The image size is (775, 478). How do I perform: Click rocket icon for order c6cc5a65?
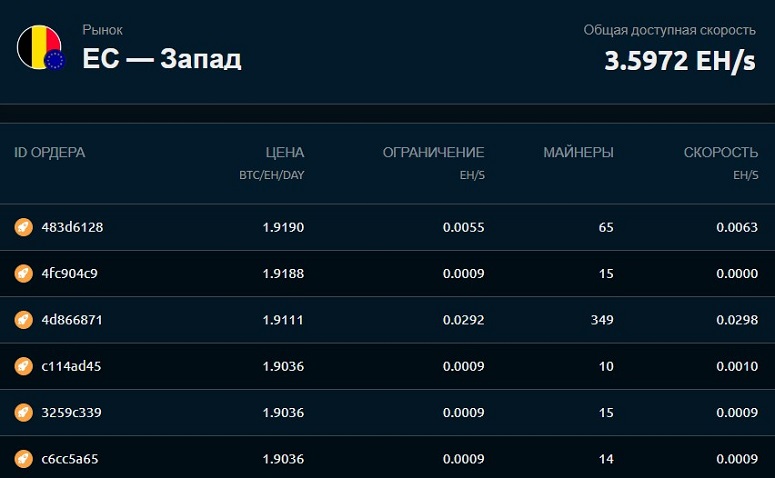coord(23,459)
